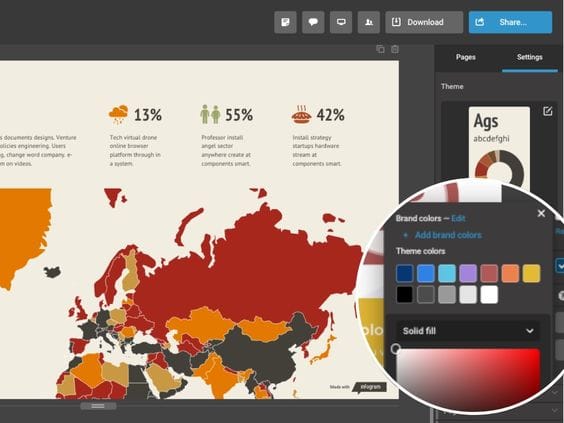
Task: Click Add brand colors link
Action: coord(448,235)
